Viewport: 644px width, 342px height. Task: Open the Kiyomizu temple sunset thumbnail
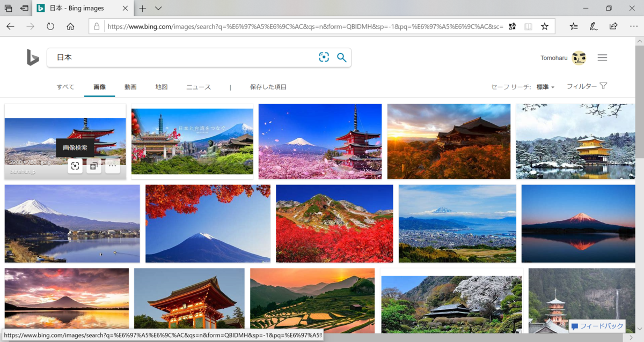[449, 142]
